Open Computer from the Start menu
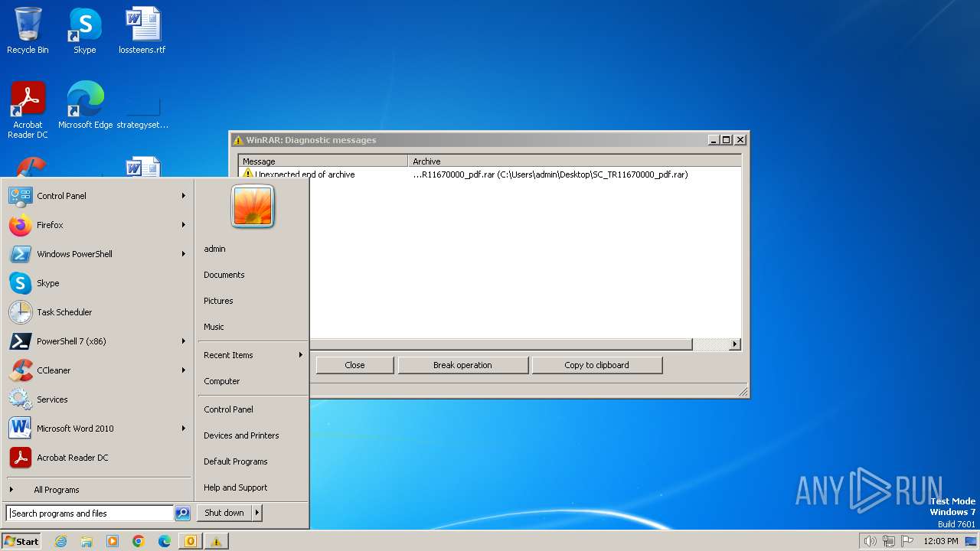980x551 pixels. tap(222, 381)
